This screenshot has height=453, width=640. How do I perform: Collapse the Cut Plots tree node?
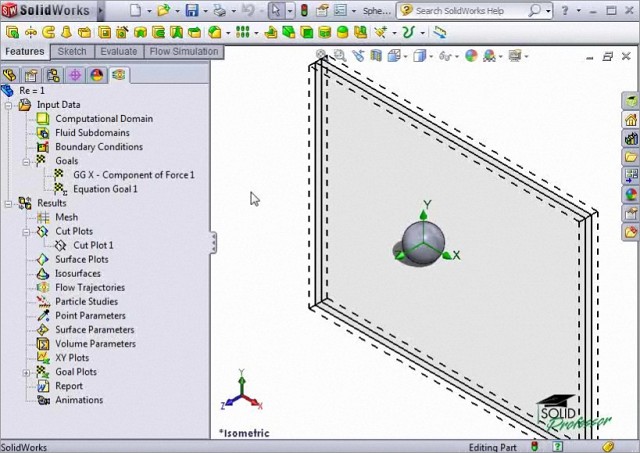[27, 232]
